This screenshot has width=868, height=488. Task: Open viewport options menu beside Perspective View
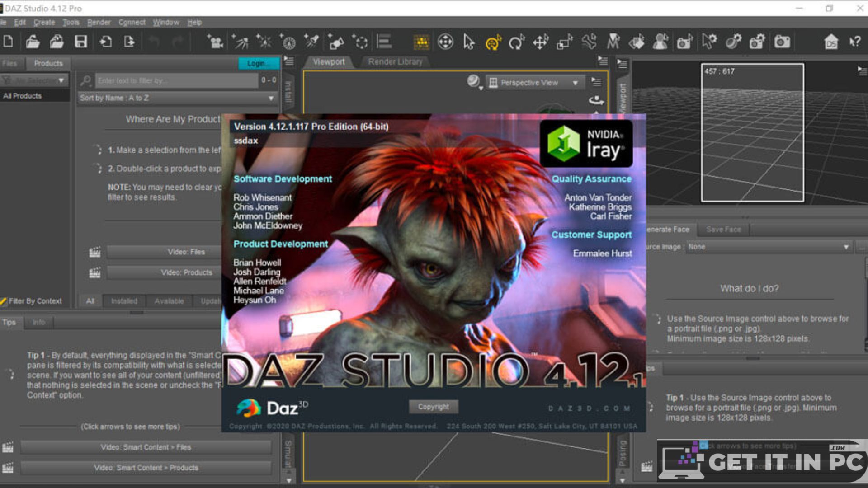pos(597,82)
